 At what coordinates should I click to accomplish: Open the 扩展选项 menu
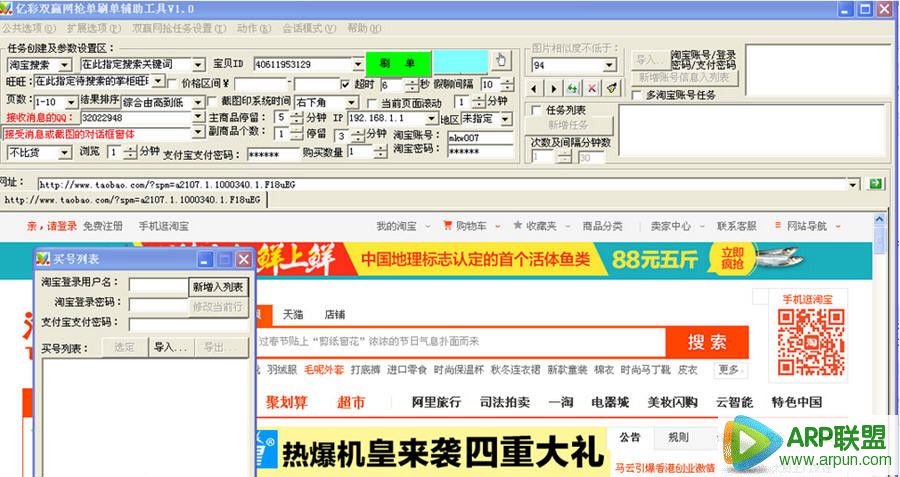click(x=94, y=28)
